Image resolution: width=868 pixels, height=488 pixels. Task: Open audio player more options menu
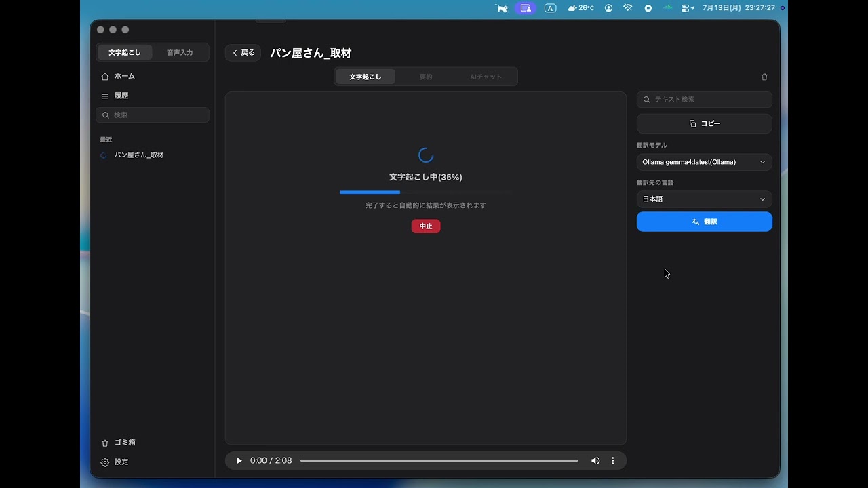(613, 461)
